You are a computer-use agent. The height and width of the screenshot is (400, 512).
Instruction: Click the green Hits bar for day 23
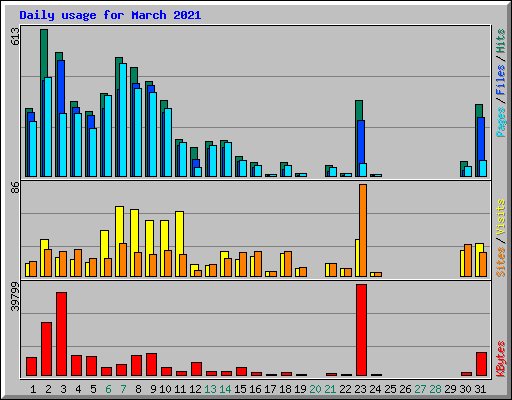(359, 110)
